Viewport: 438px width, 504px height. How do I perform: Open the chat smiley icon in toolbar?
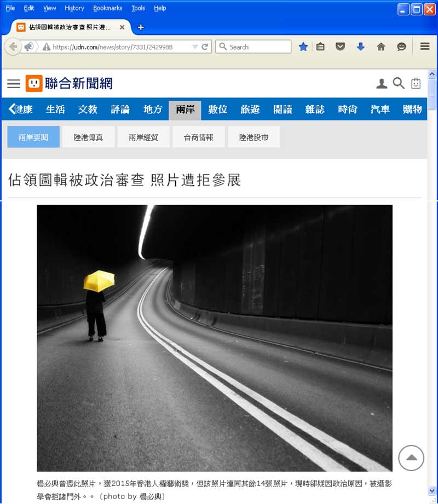(x=401, y=47)
